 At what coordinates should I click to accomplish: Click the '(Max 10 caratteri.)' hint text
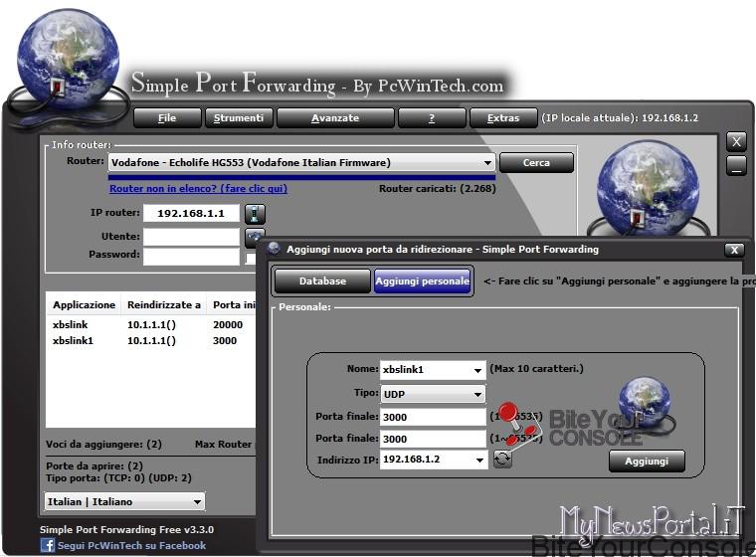click(536, 369)
